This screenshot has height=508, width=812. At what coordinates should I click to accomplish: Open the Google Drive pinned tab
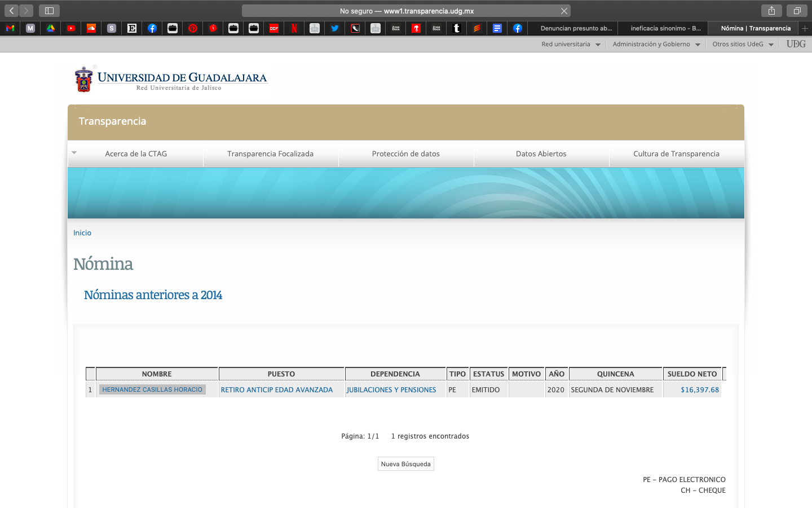click(x=51, y=28)
